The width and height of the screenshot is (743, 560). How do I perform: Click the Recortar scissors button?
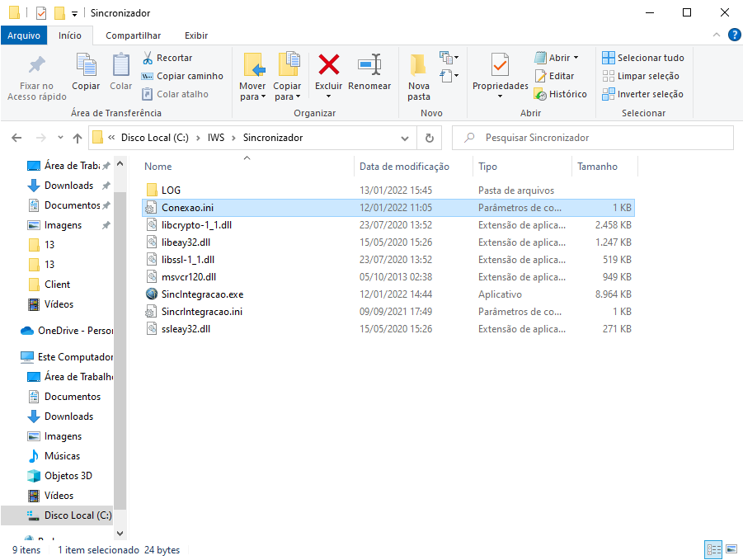click(x=167, y=58)
